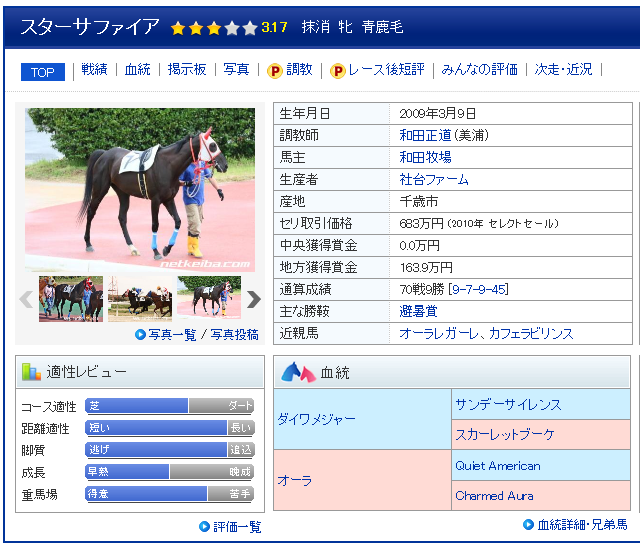Open the 掲示板 tab
This screenshot has width=640, height=547.
[x=187, y=69]
